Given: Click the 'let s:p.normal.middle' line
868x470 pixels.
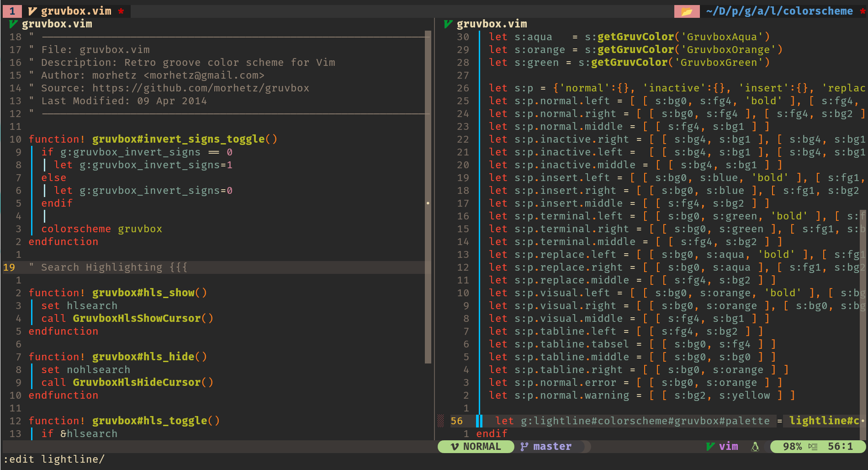Looking at the screenshot, I should tap(630, 126).
